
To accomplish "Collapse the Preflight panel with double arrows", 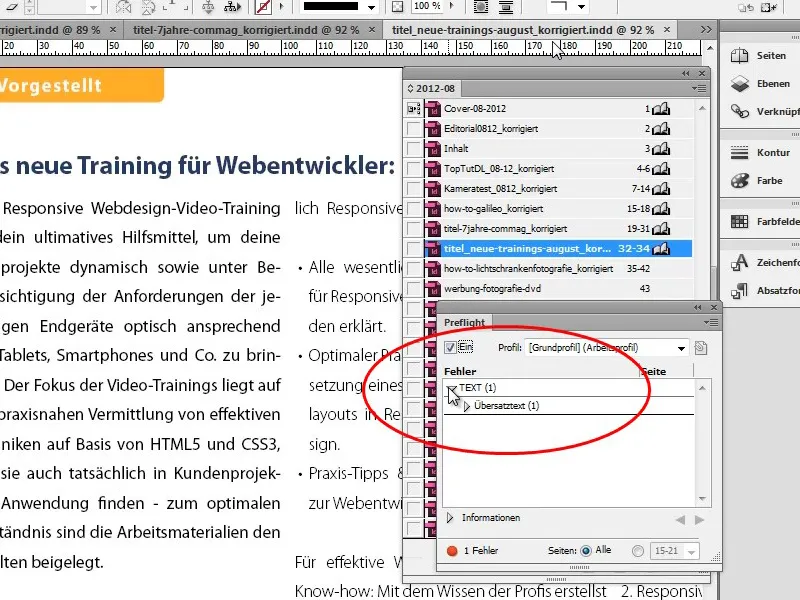I will click(x=697, y=307).
